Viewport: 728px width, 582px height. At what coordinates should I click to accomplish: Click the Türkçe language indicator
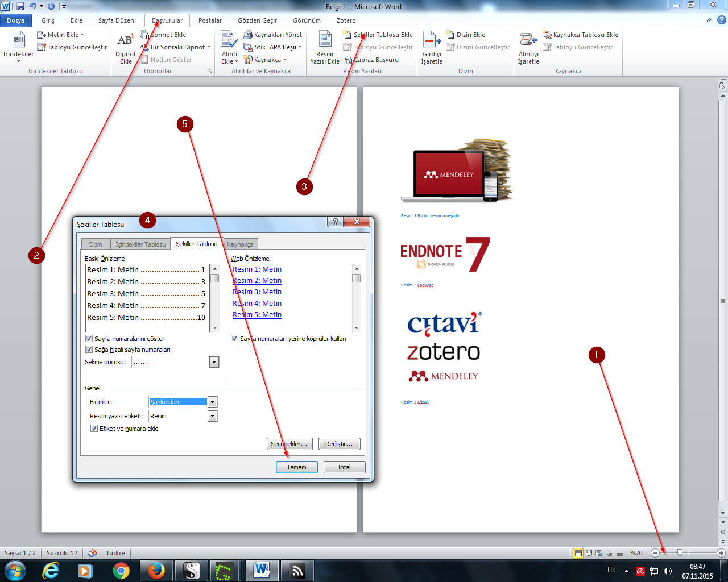(115, 553)
